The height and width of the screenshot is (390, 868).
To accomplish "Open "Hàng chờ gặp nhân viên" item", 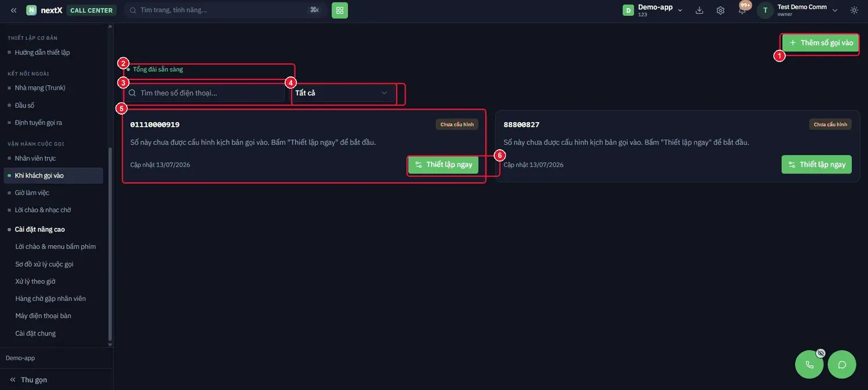I will pos(50,299).
